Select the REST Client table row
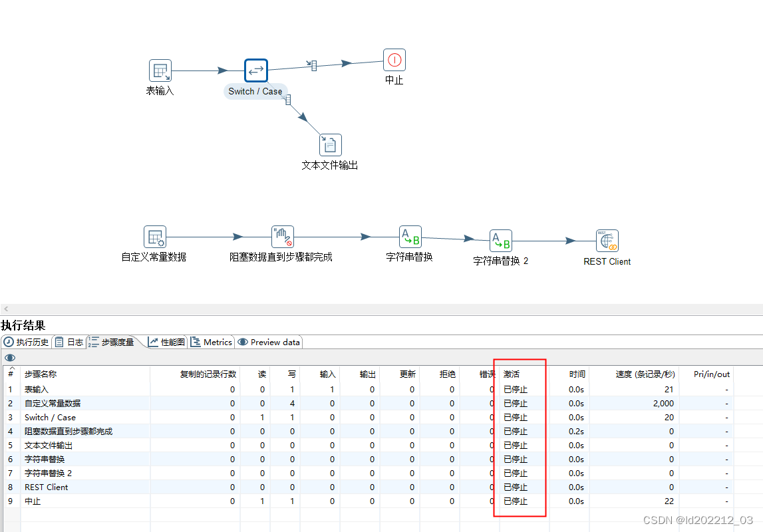 [x=367, y=487]
